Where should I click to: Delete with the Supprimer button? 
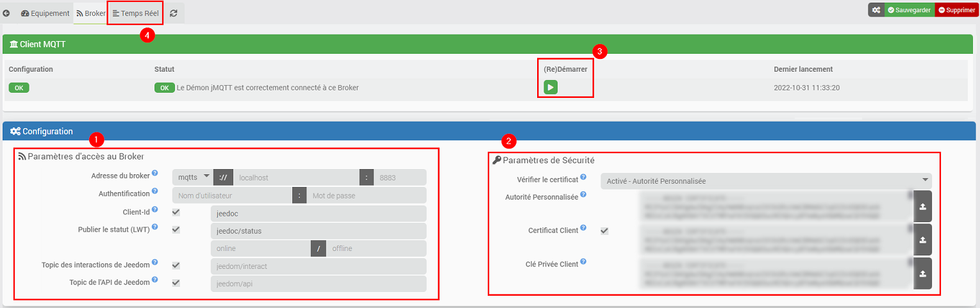(x=956, y=10)
